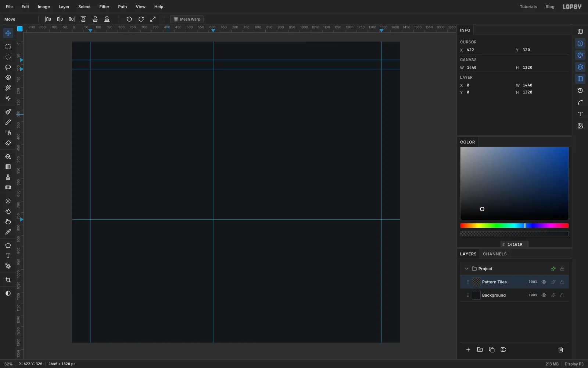Choose the Crop tool
The image size is (588, 368).
tap(8, 280)
